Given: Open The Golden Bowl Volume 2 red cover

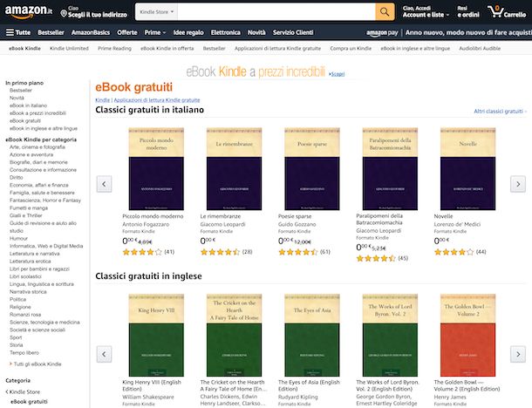Looking at the screenshot, I should pyautogui.click(x=467, y=335).
